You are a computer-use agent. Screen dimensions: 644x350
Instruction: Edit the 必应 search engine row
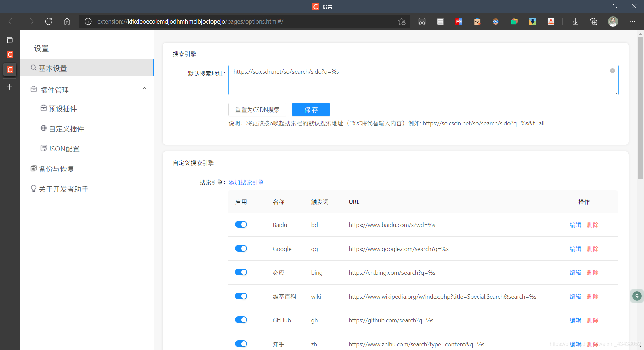[575, 273]
